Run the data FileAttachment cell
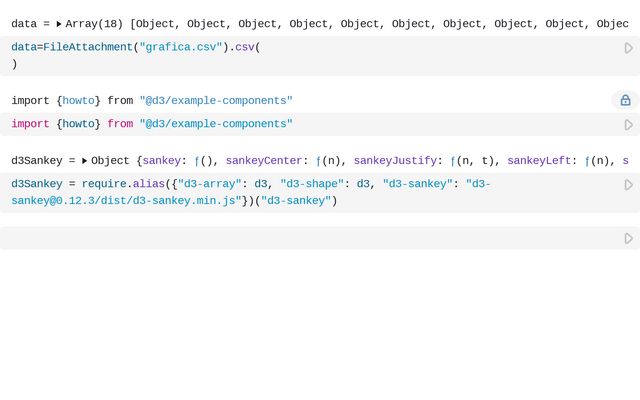Viewport: 640px width, 400px height. tap(628, 48)
